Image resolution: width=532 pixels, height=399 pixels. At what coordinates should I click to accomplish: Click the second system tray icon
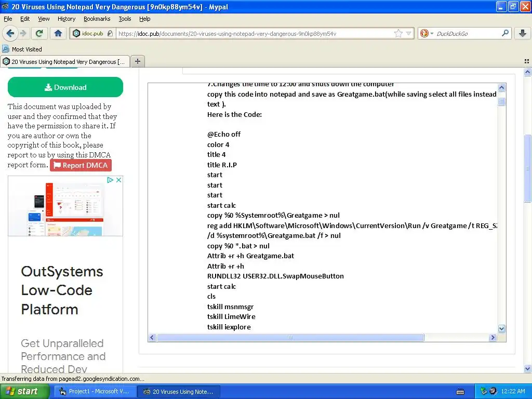(x=493, y=391)
